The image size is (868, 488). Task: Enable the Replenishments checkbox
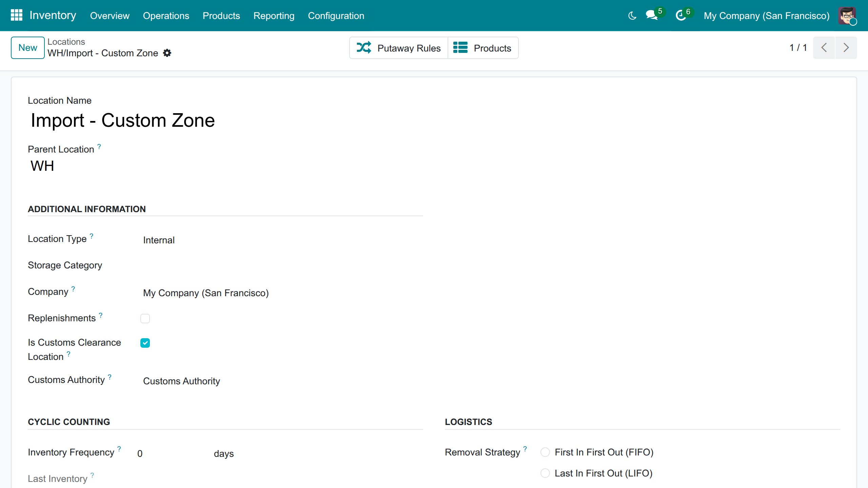tap(145, 319)
